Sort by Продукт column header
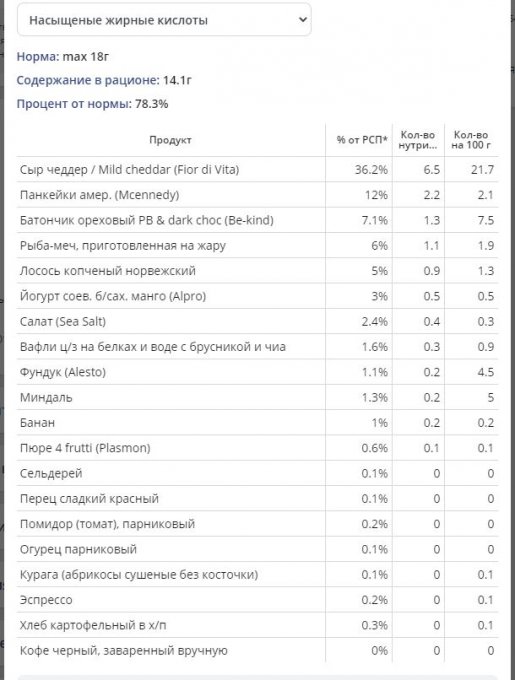 (170, 140)
